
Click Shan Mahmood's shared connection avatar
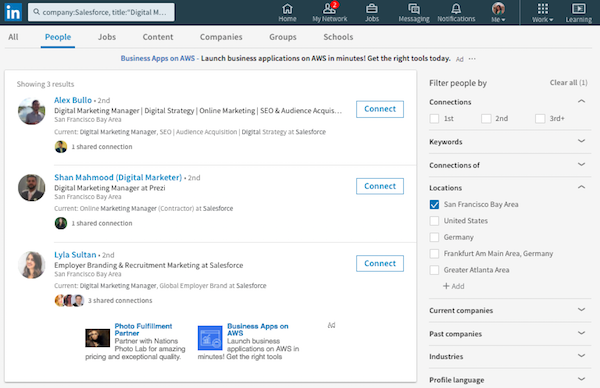point(61,223)
